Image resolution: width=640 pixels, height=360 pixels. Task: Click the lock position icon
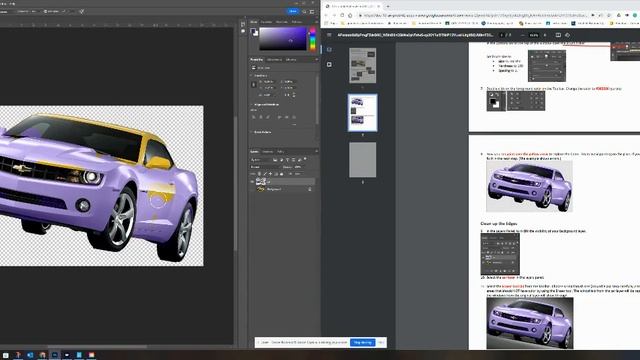(x=270, y=174)
